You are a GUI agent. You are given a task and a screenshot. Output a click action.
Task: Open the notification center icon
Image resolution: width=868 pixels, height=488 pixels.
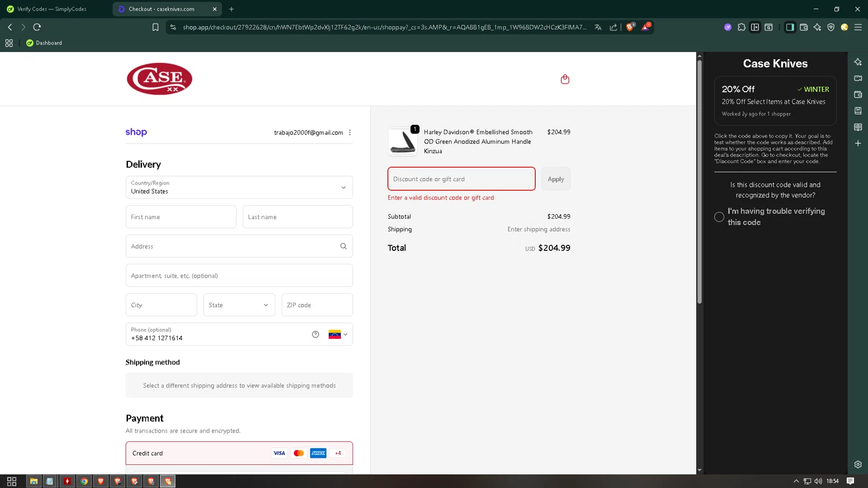850,481
